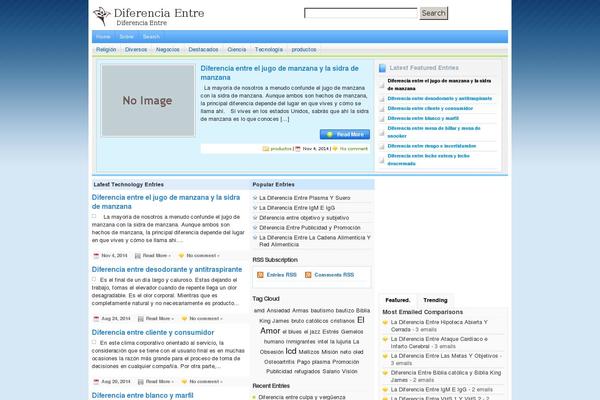Click the star icon beside objetivo y subjetivo entry

[x=255, y=218]
